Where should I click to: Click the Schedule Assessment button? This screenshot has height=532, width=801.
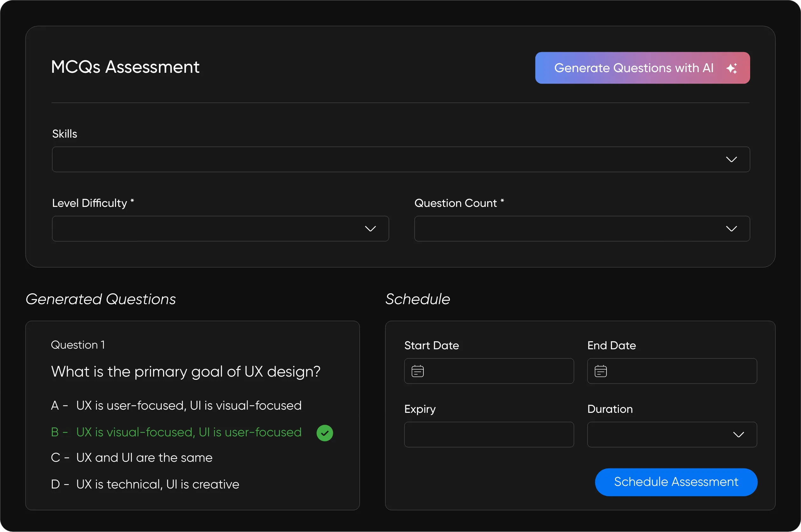(676, 482)
